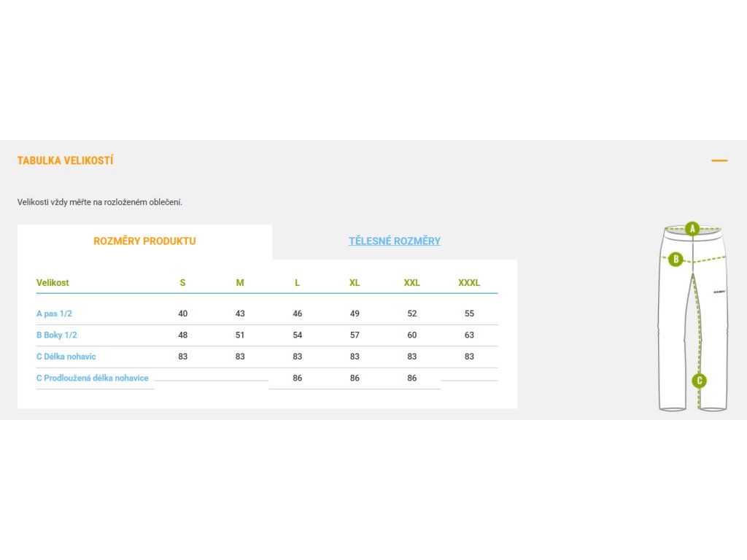Click the trousers measurement illustration
The width and height of the screenshot is (747, 560).
tap(693, 316)
